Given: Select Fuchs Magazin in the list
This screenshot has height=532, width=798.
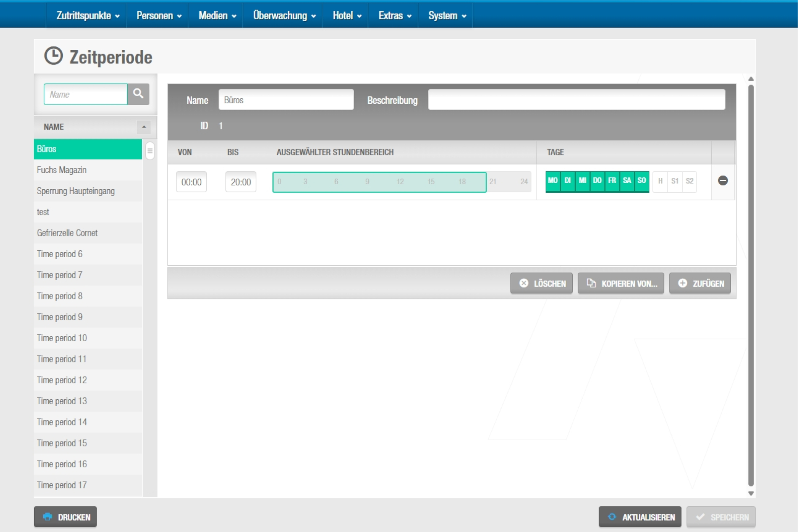Looking at the screenshot, I should pos(62,170).
